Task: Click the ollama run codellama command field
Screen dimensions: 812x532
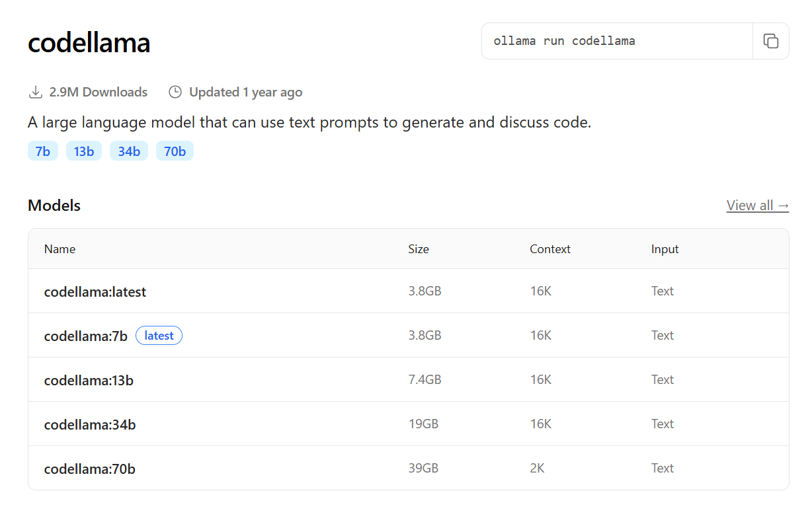Action: coord(617,41)
